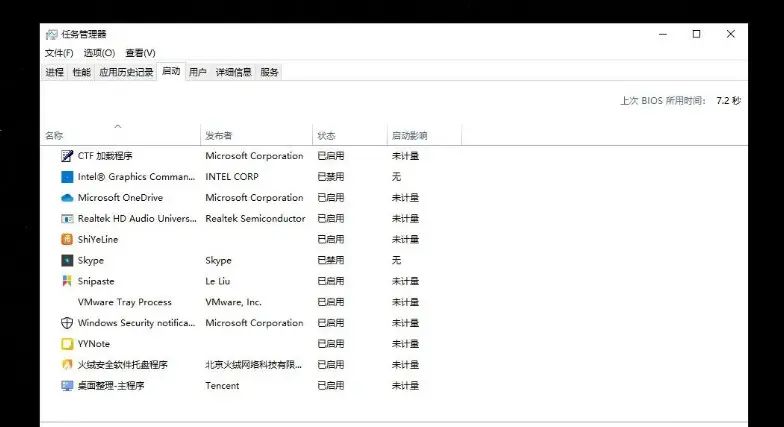The image size is (784, 427).
Task: Select the Microsoft OneDrive entry name
Action: pyautogui.click(x=120, y=198)
